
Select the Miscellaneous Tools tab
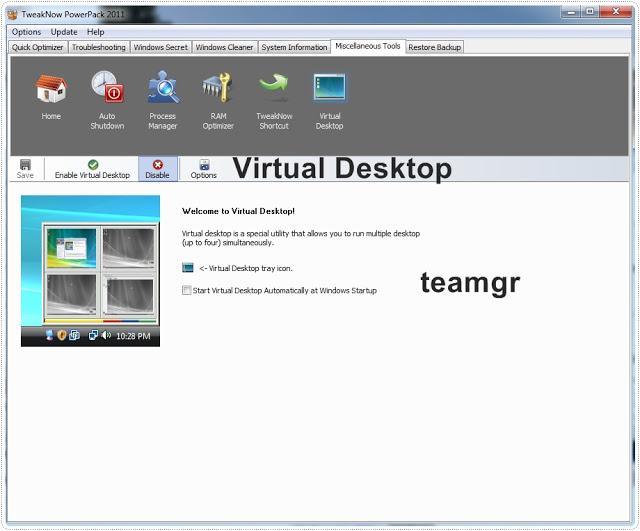click(368, 46)
